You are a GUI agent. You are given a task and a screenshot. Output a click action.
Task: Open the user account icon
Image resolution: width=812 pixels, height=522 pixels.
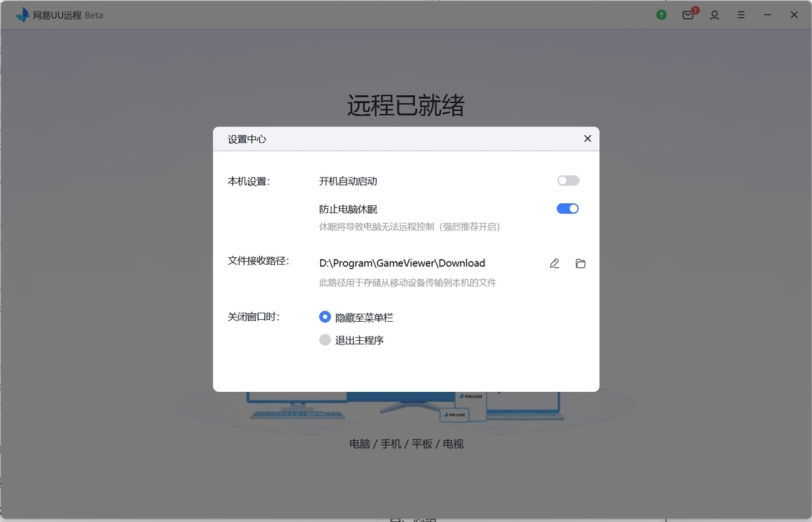714,15
